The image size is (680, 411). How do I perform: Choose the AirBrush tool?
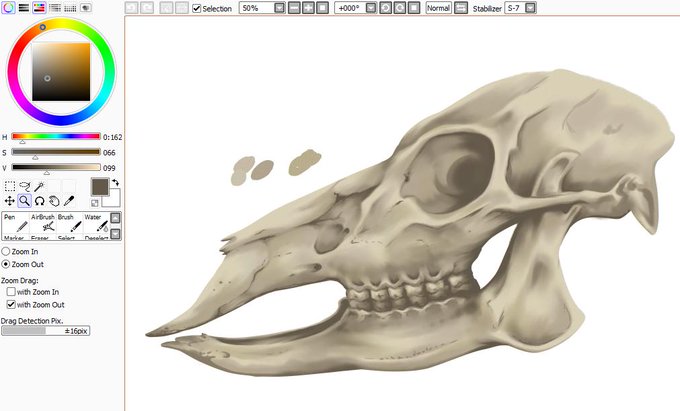click(42, 223)
